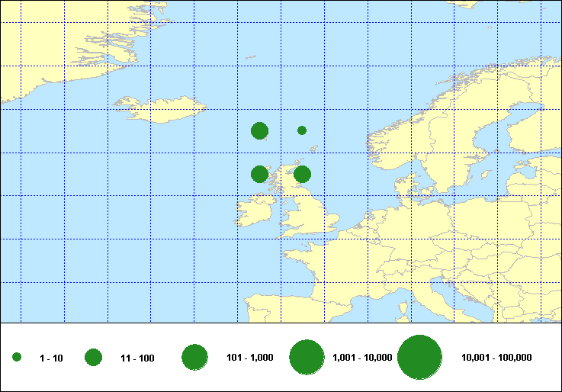This screenshot has width=562, height=392.
Task: Select the "1,001 - 10,000" legend text
Action: pyautogui.click(x=362, y=358)
